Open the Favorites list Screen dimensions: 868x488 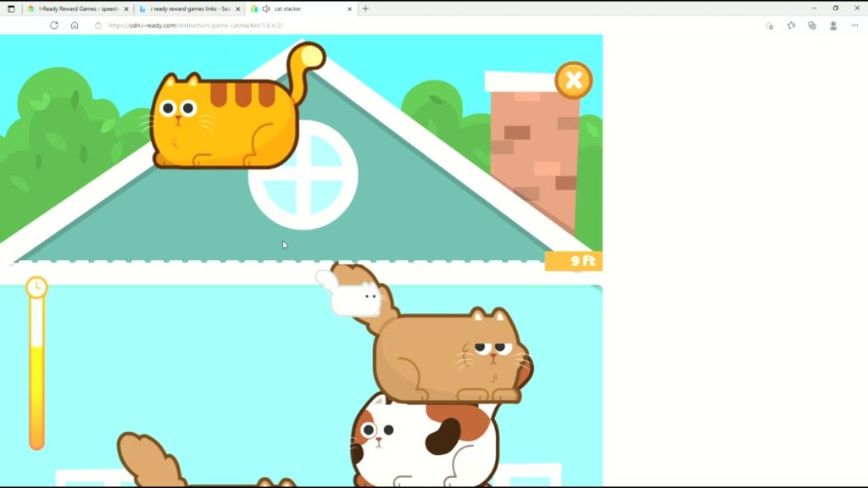[x=791, y=25]
